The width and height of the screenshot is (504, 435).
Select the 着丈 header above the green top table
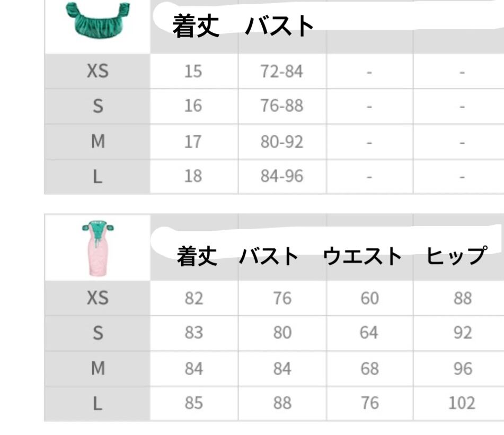[196, 26]
